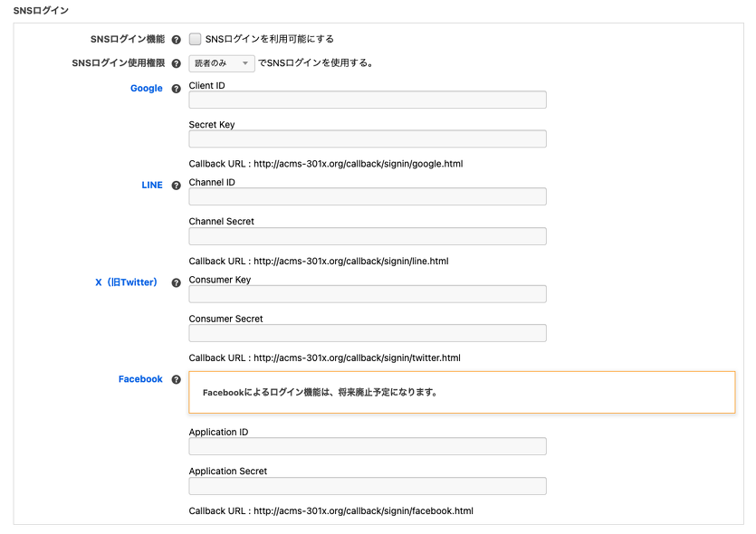Focus the Google Secret Key input
The width and height of the screenshot is (756, 534).
point(366,138)
